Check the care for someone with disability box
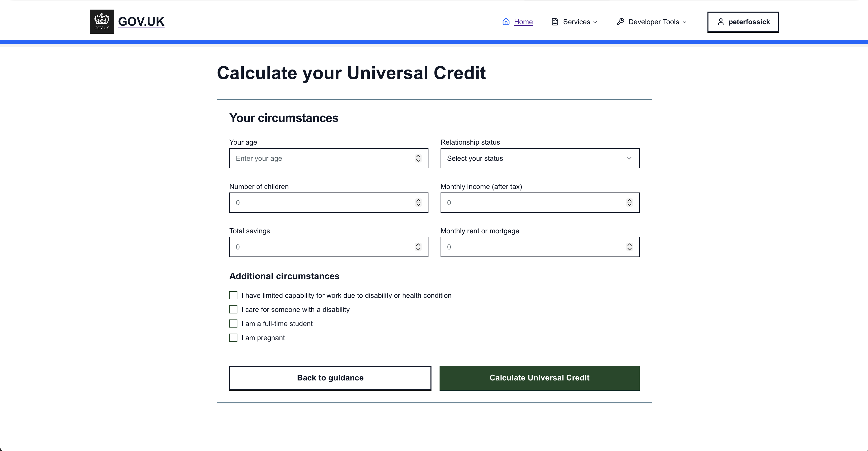Image resolution: width=868 pixels, height=451 pixels. pos(233,310)
